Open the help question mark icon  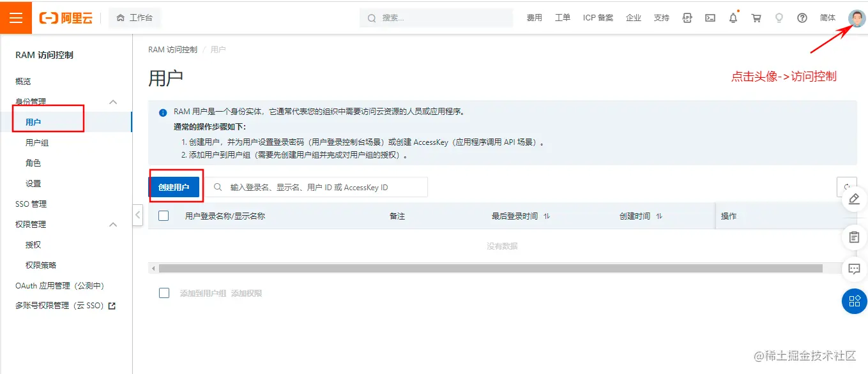tap(802, 18)
